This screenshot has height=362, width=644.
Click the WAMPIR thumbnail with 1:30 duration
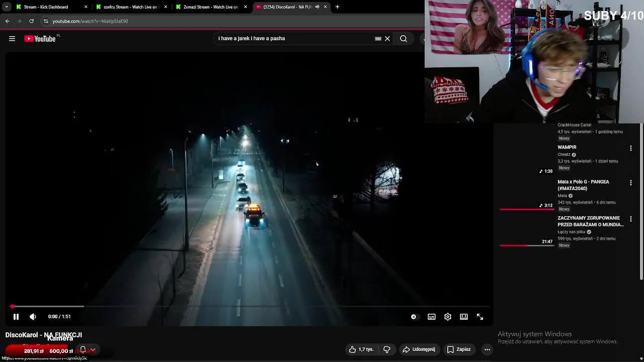pos(526,159)
